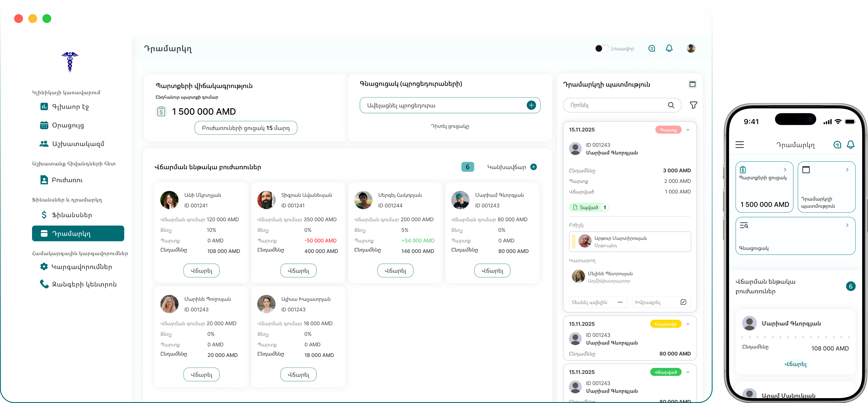Screen dimensions: 868x403
Task: Click the filter funnel icon near search
Action: tap(693, 105)
